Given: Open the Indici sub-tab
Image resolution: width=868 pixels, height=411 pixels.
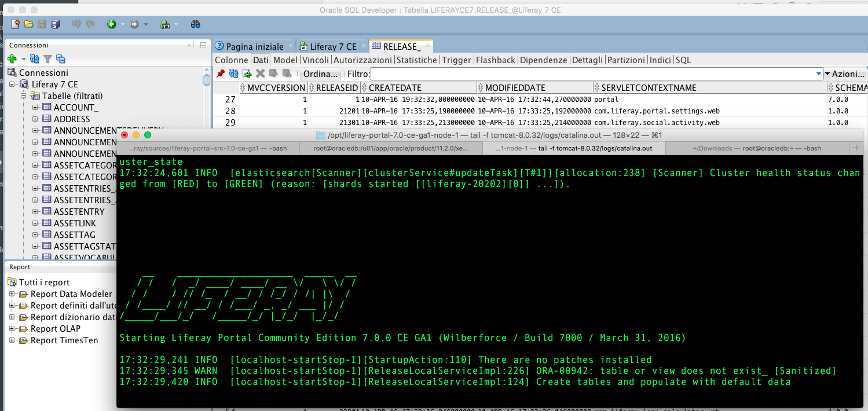Looking at the screenshot, I should pos(660,60).
